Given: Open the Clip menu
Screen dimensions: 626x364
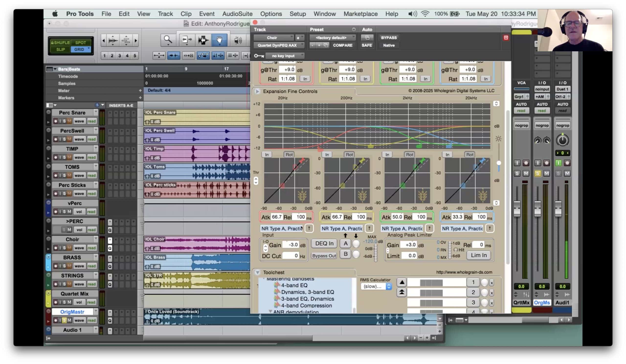Looking at the screenshot, I should pyautogui.click(x=186, y=14).
